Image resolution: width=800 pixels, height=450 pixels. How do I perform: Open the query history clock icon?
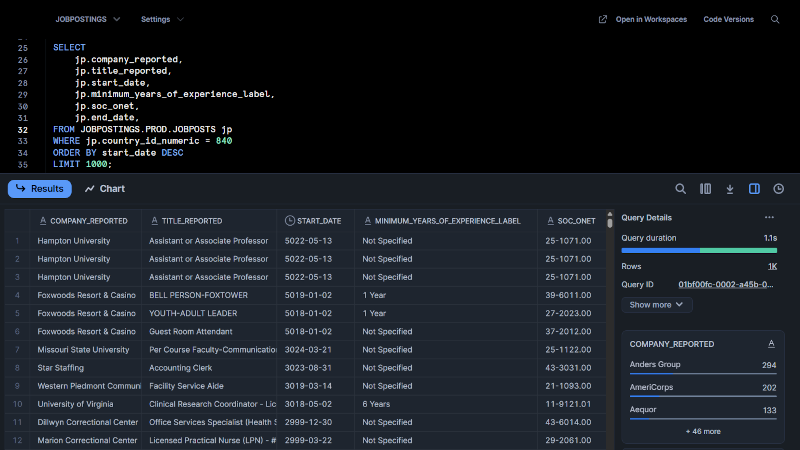click(779, 189)
